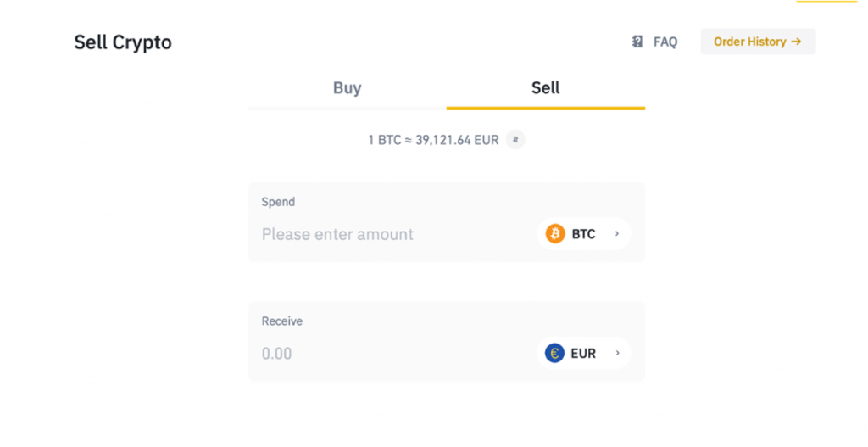868x447 pixels.
Task: Click the Receive label
Action: (281, 321)
